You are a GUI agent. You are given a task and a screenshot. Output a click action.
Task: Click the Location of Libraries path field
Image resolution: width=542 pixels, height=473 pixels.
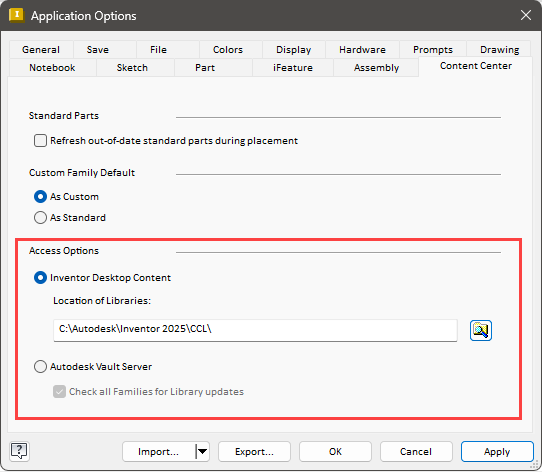click(x=255, y=330)
